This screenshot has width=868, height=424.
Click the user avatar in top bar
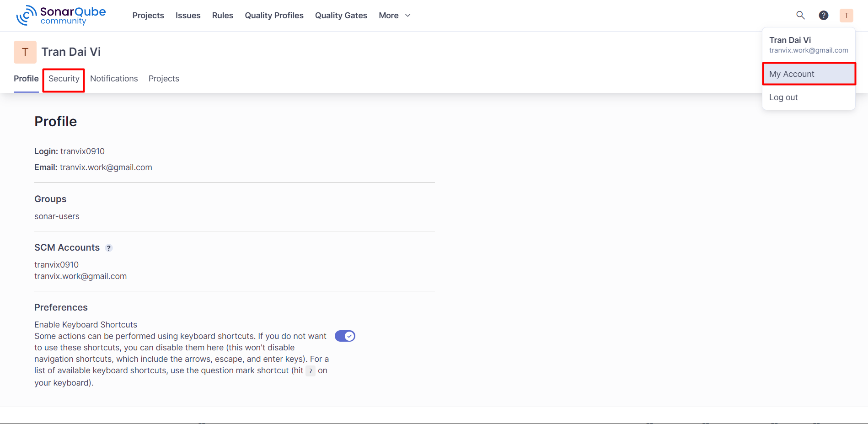point(846,15)
